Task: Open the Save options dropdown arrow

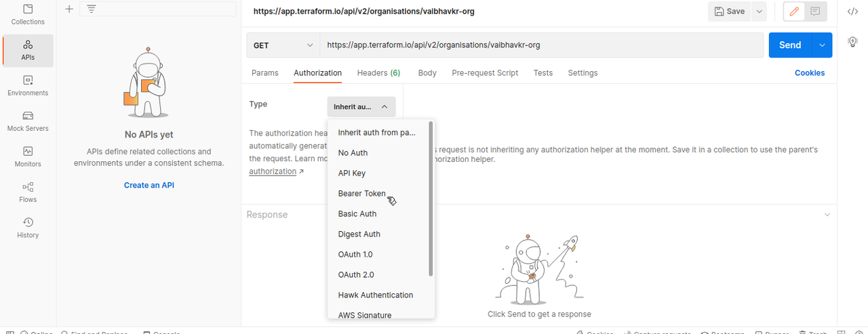Action: point(759,12)
